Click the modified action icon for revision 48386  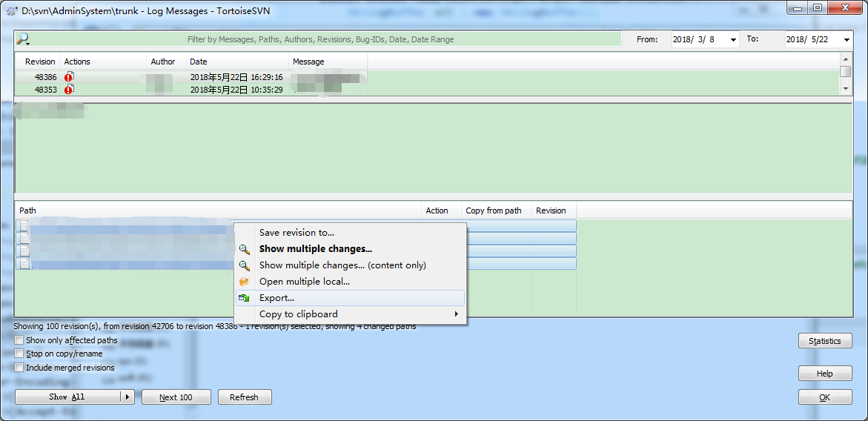pyautogui.click(x=69, y=77)
